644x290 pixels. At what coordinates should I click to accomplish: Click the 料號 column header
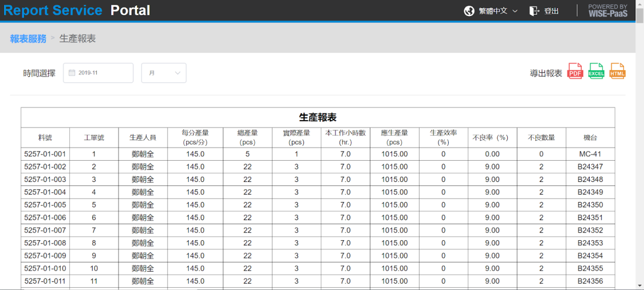coord(45,138)
